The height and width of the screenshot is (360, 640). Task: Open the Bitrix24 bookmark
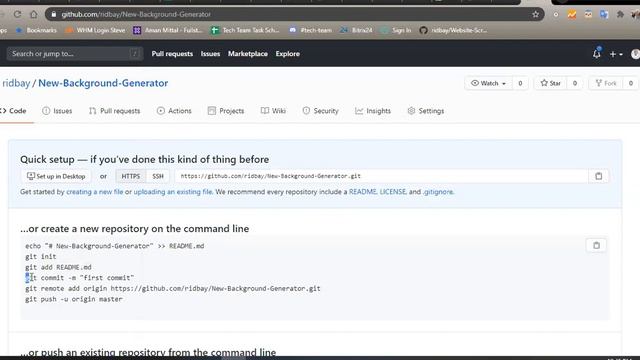tap(356, 30)
